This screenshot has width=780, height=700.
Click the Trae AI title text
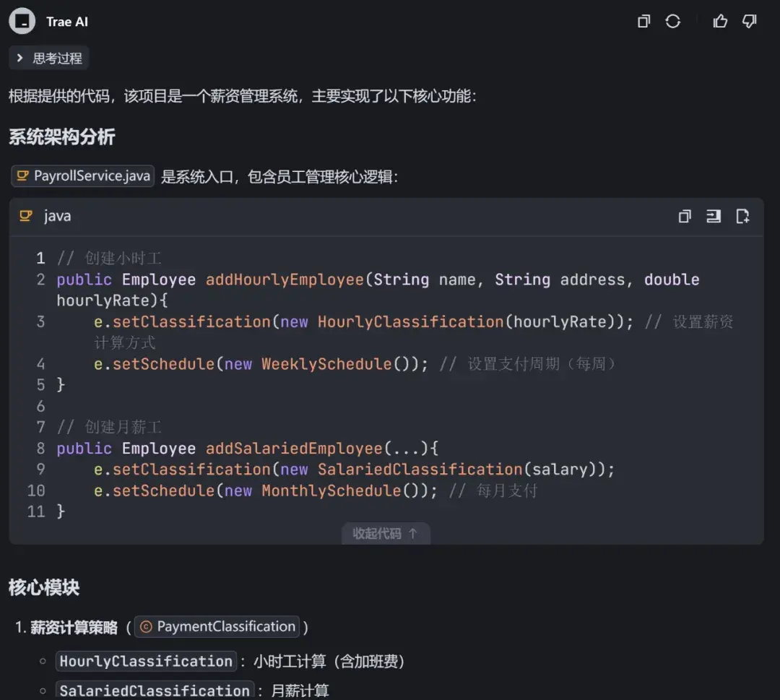click(66, 21)
